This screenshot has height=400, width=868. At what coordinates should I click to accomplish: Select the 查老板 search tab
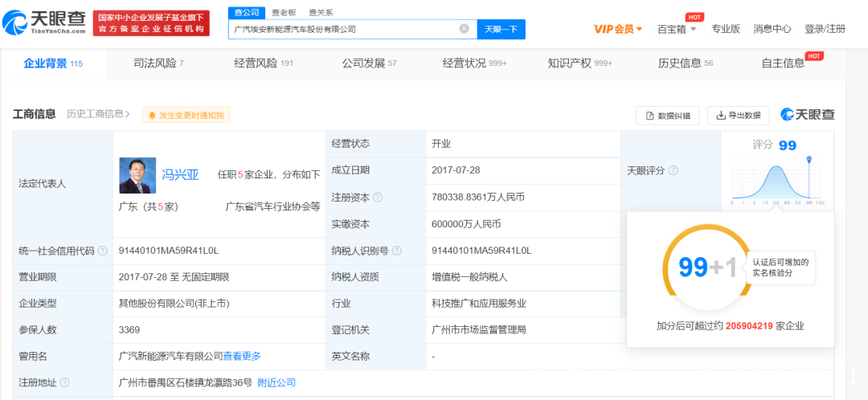[284, 12]
